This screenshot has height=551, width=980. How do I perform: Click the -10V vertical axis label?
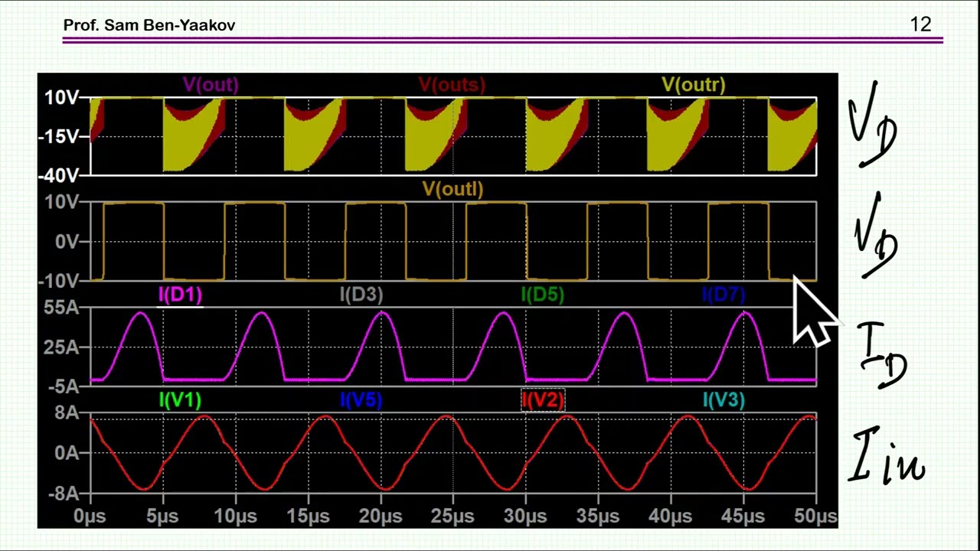tap(59, 281)
